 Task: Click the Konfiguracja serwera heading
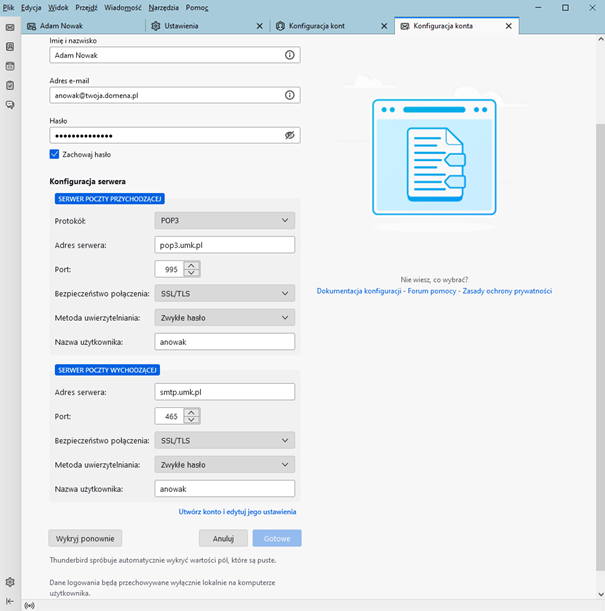pos(87,182)
